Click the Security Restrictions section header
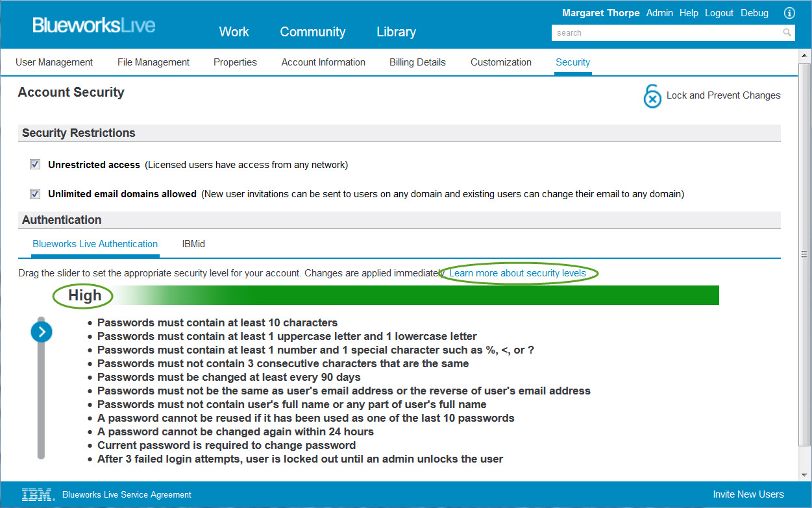The width and height of the screenshot is (812, 508). (399, 133)
